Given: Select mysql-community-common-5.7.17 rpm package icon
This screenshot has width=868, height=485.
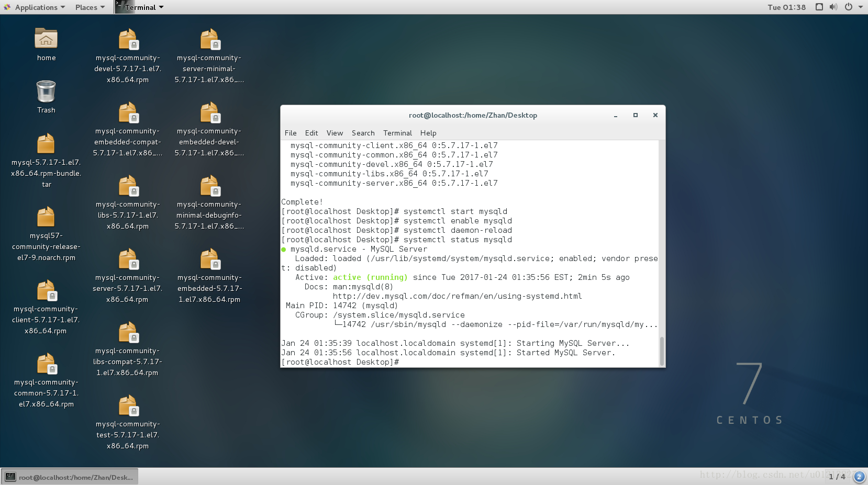Looking at the screenshot, I should click(46, 364).
